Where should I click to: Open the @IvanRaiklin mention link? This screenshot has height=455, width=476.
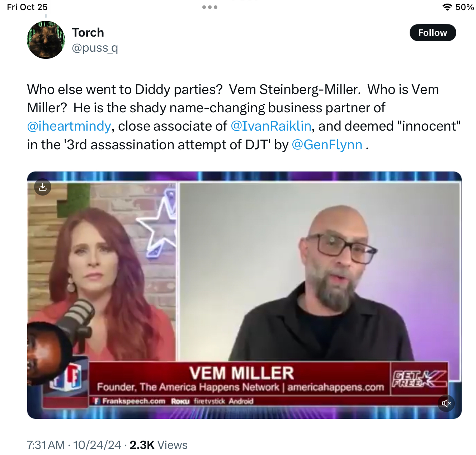pyautogui.click(x=271, y=126)
